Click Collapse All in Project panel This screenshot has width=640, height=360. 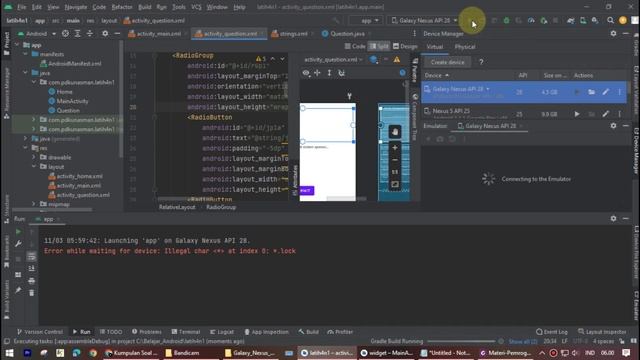pos(90,33)
